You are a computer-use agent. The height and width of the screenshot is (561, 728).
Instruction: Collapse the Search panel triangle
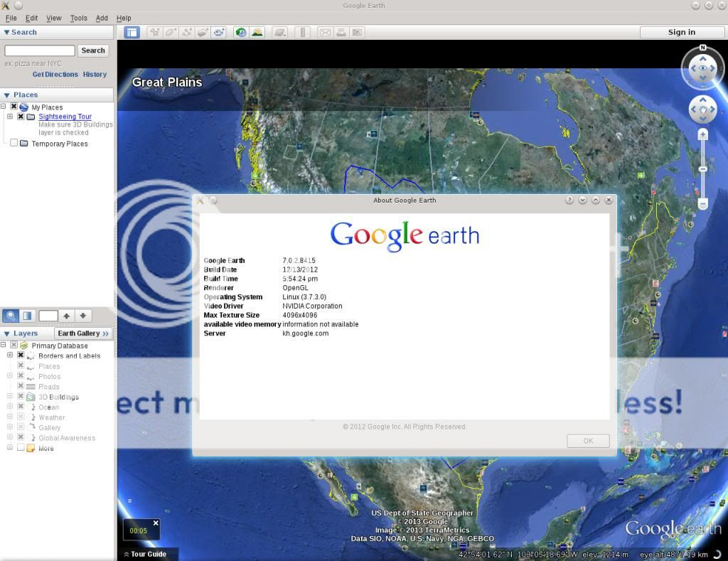(6, 32)
